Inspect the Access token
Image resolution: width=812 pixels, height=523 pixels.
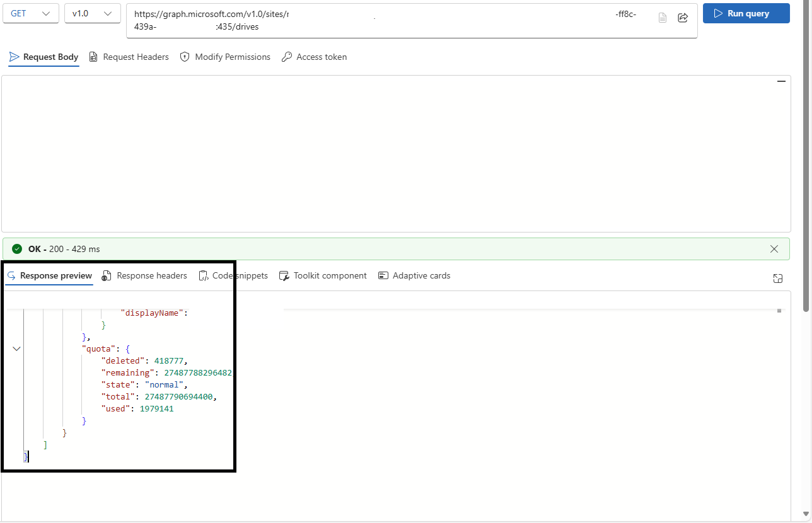coord(314,57)
